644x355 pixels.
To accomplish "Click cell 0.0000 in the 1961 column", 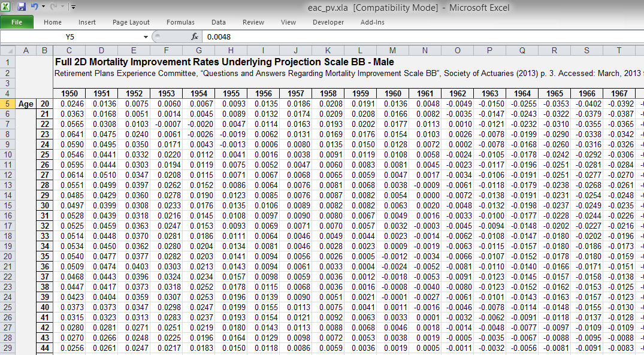I will coord(425,195).
